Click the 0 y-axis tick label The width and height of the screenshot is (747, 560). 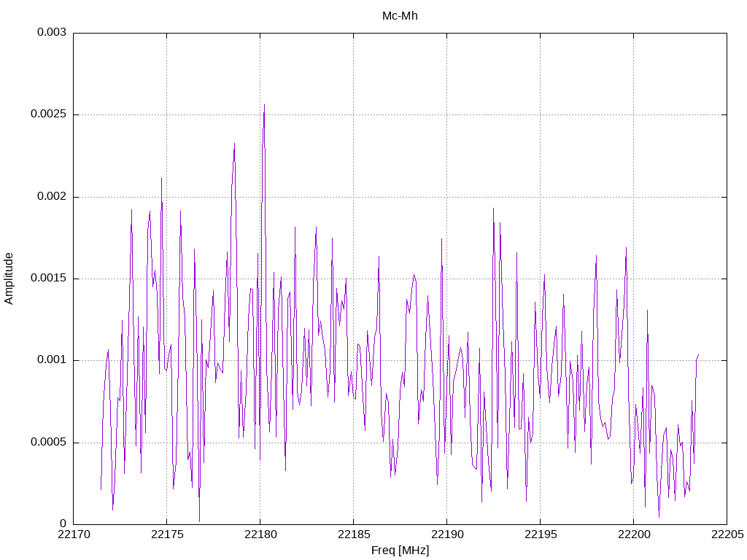point(63,524)
